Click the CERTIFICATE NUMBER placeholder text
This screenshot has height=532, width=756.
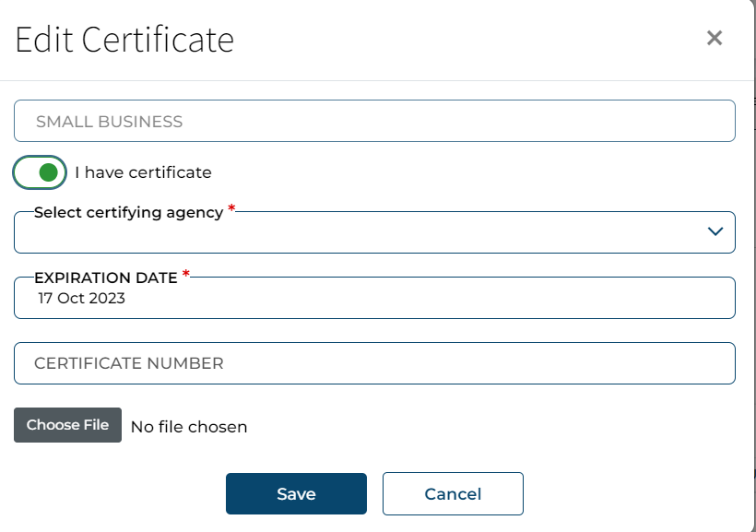129,363
